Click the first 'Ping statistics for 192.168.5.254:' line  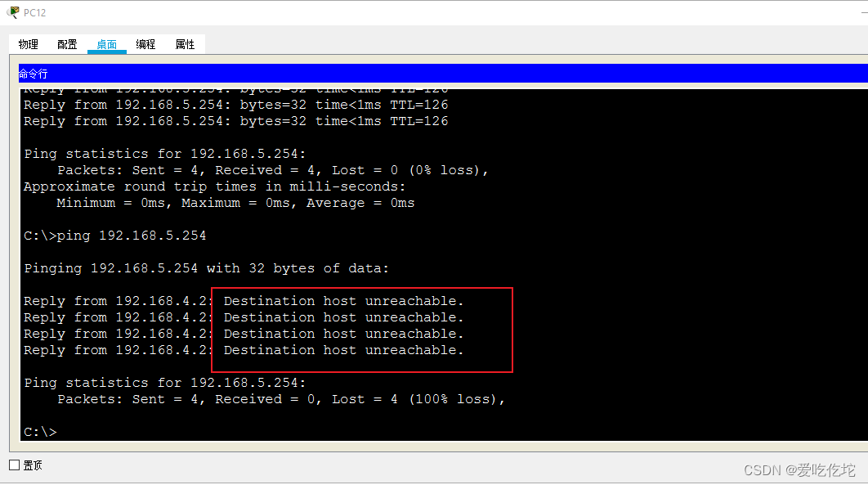165,154
